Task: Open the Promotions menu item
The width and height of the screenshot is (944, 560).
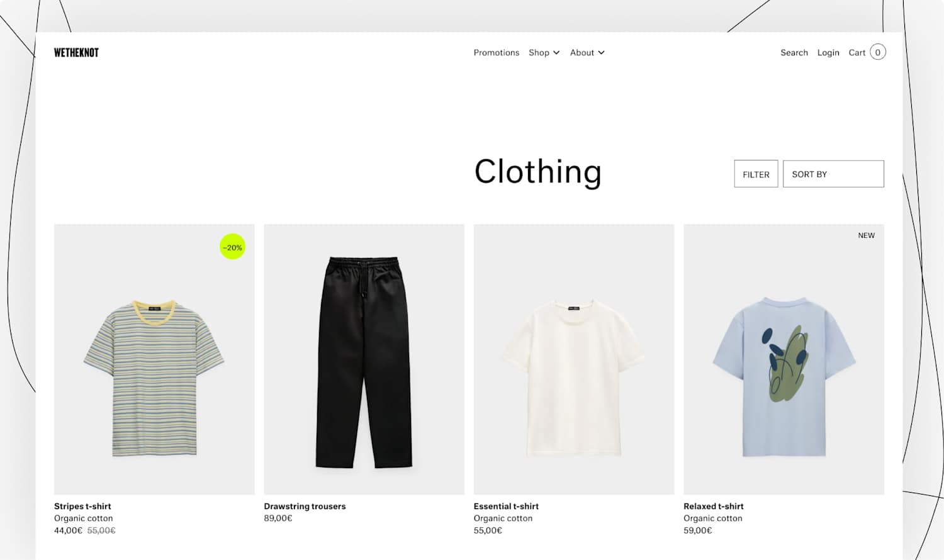Action: click(x=497, y=53)
